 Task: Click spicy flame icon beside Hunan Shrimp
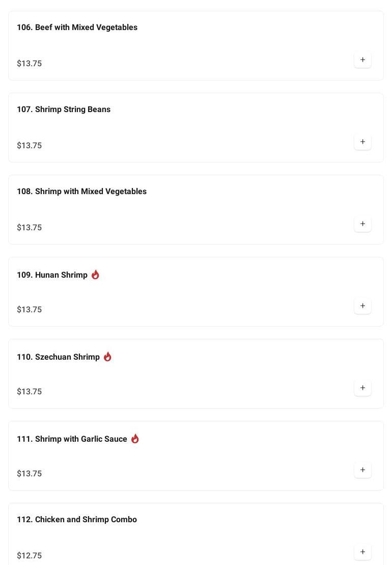95,275
